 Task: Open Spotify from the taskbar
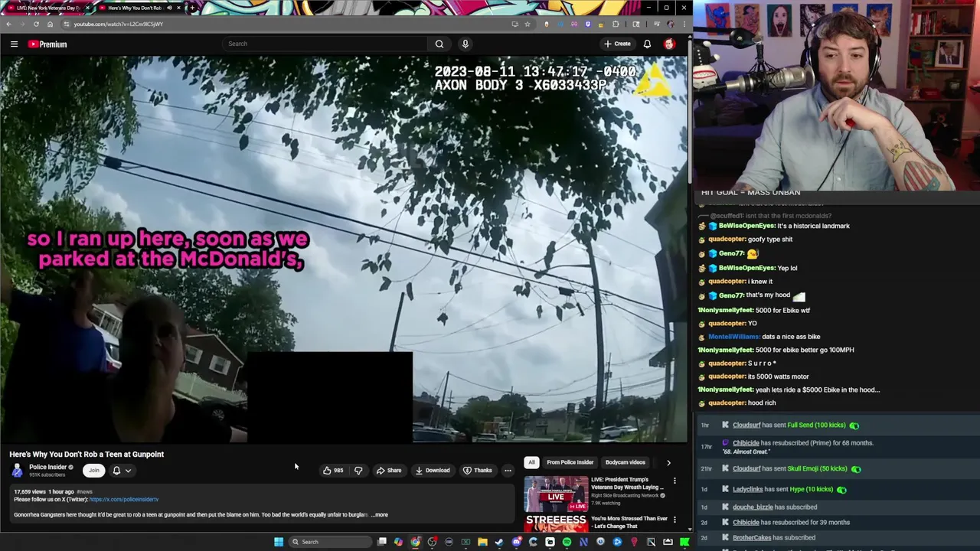tap(567, 542)
